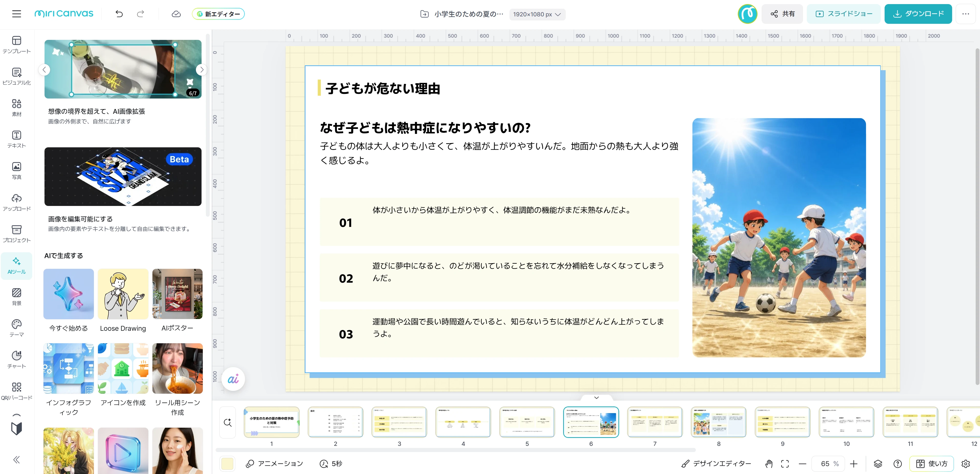Open the hamburger main menu
Screen dimensions: 980x474
pos(16,14)
